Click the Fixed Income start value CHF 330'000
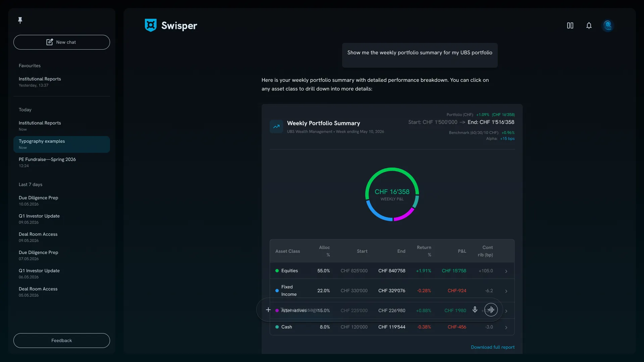The width and height of the screenshot is (644, 362). click(x=354, y=291)
